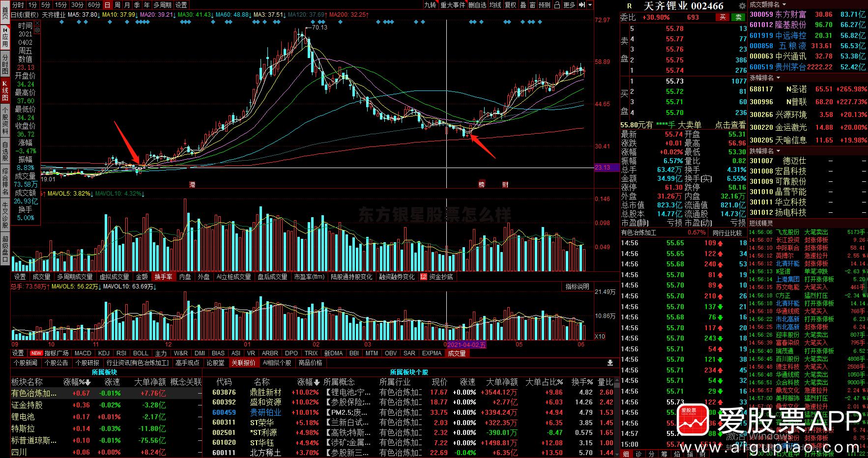Click the green 卖 sell button

(739, 17)
